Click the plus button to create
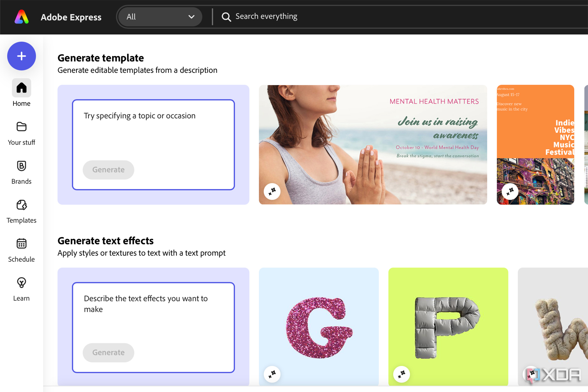588x392 pixels. click(21, 56)
